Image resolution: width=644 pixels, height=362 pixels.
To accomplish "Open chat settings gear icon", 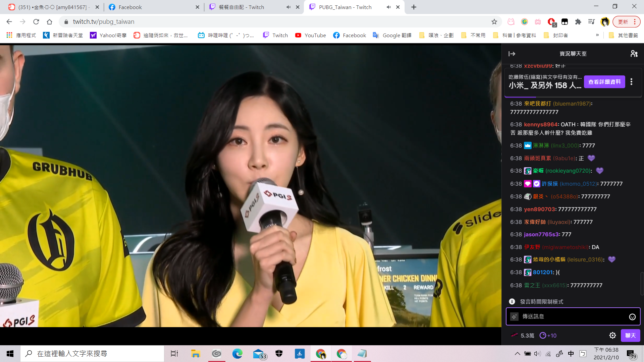I will 612,336.
